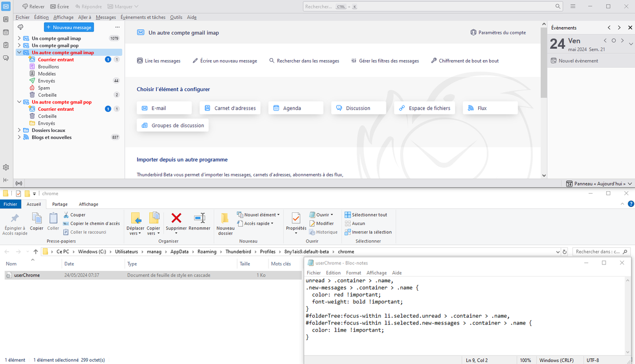Open the calendar sidebar icon
Screen dimensions: 635x364
point(6,33)
